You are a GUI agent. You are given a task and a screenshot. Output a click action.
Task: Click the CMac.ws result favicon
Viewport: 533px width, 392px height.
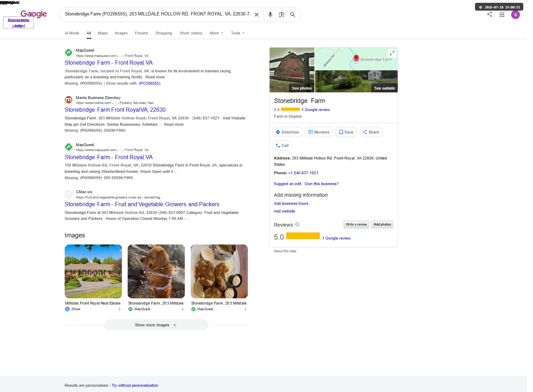(x=69, y=194)
